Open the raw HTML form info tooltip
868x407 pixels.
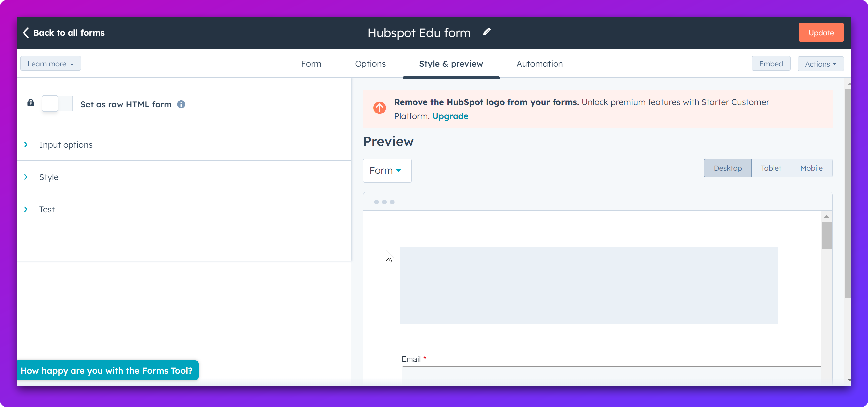(x=181, y=104)
